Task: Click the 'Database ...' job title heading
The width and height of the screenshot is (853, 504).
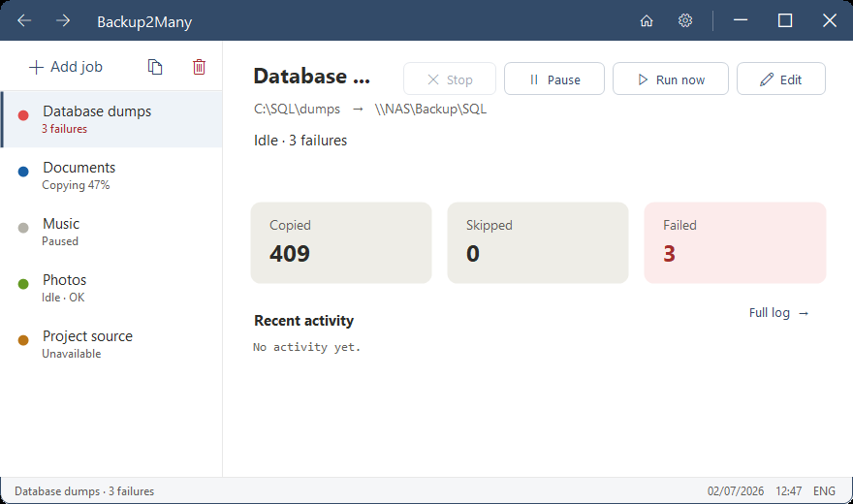Action: tap(312, 77)
